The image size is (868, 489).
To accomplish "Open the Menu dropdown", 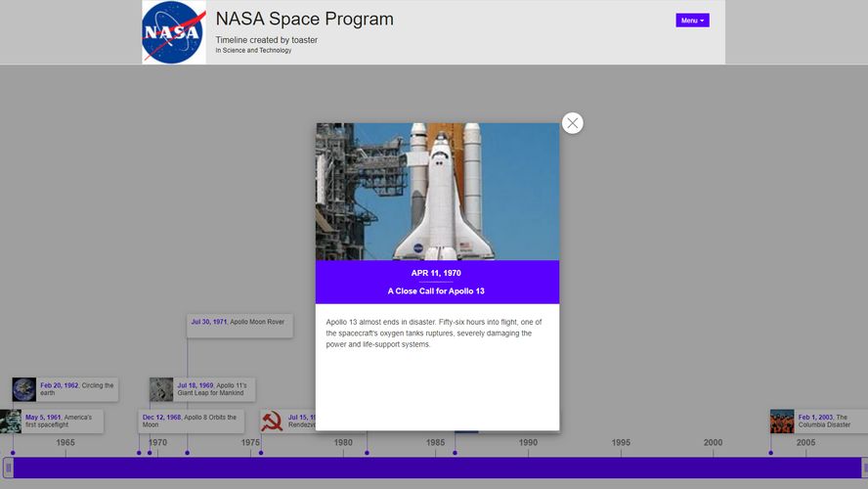I will pyautogui.click(x=692, y=21).
